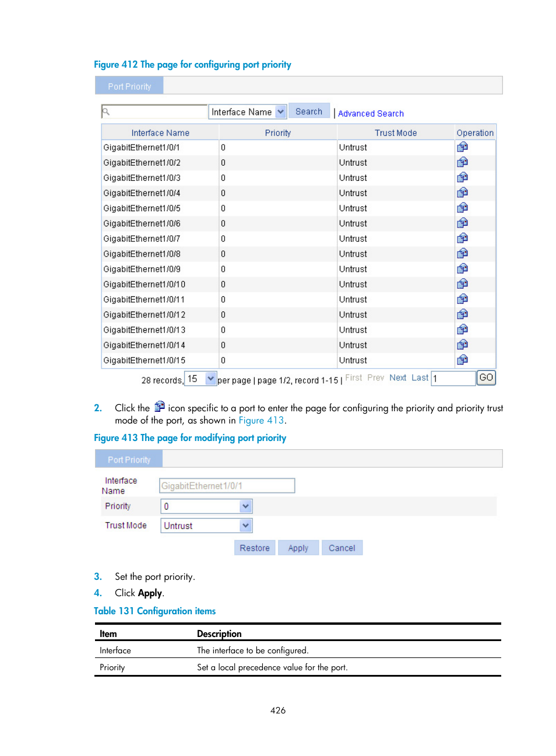556x756 pixels.
Task: Click Untrust cell for GigabitEthernet1/0/3
Action: 353,178
